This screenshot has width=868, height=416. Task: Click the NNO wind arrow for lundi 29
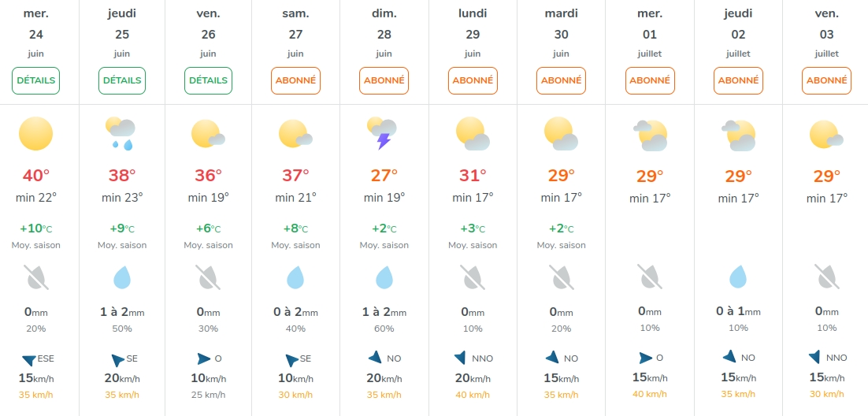[x=460, y=358]
